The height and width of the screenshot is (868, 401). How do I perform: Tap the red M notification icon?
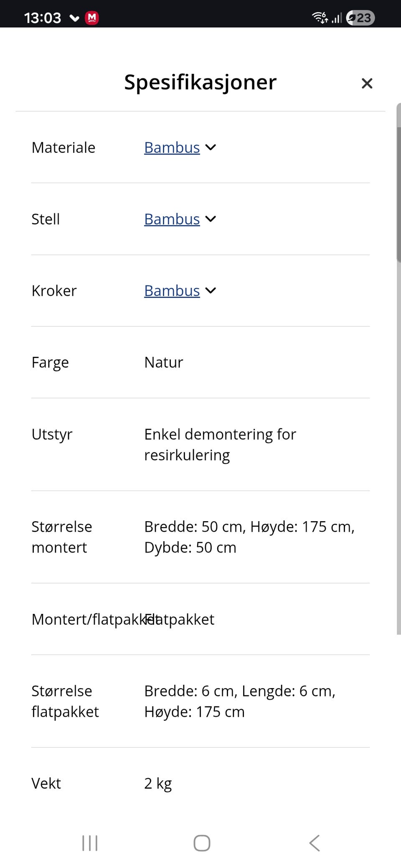pyautogui.click(x=92, y=18)
